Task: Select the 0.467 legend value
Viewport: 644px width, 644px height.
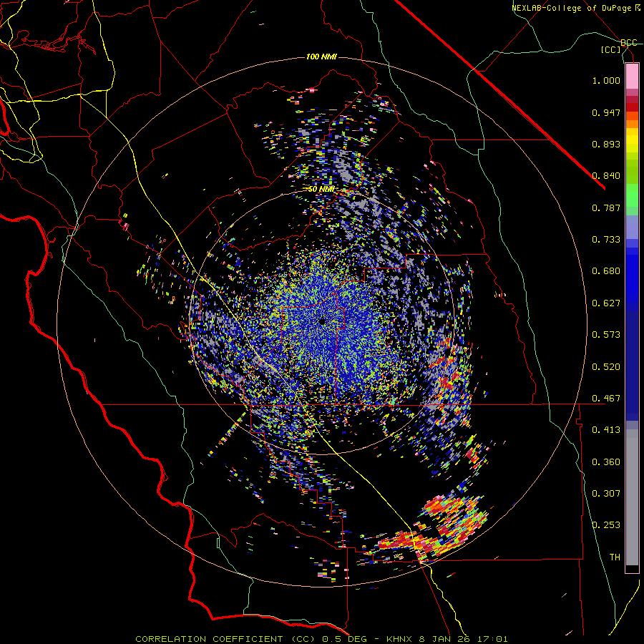Action: (606, 399)
